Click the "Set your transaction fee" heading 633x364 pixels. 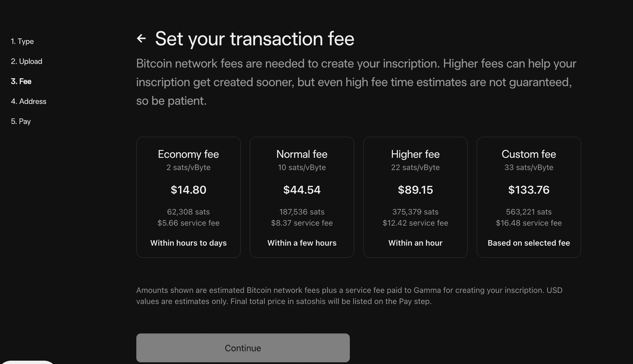pos(254,38)
